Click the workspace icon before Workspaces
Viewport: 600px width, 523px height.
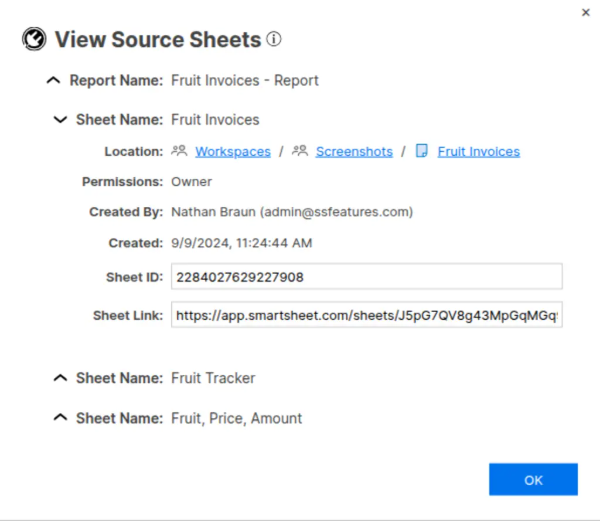[179, 151]
